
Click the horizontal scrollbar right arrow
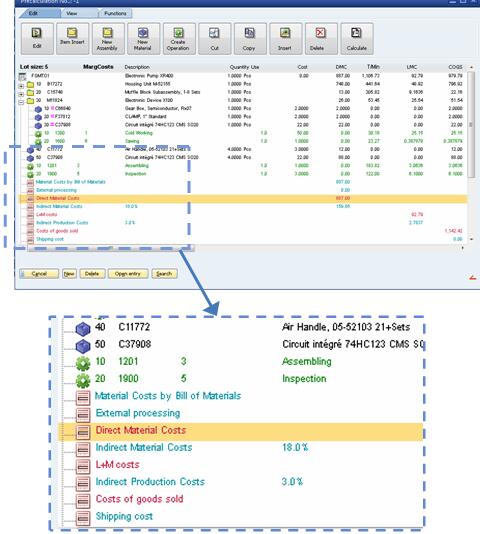(462, 248)
